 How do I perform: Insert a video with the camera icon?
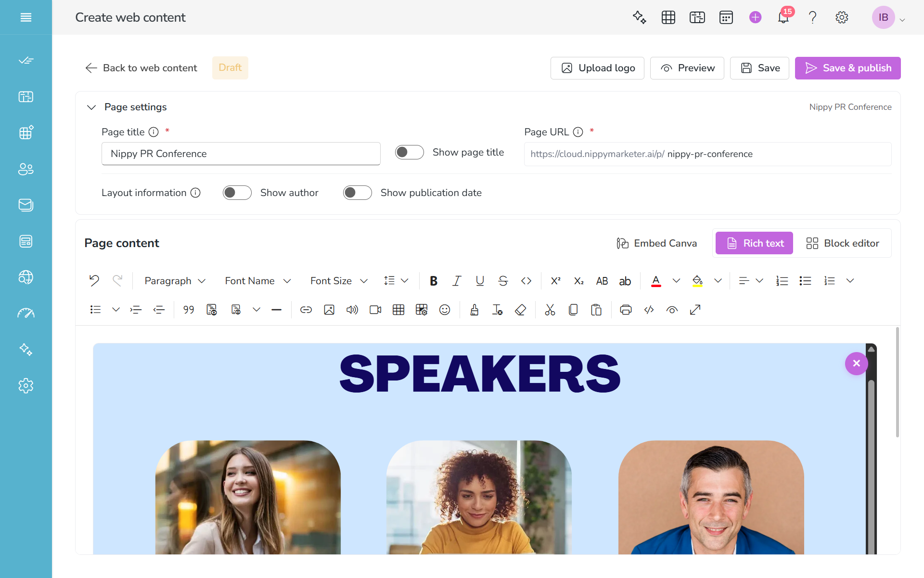(x=375, y=310)
